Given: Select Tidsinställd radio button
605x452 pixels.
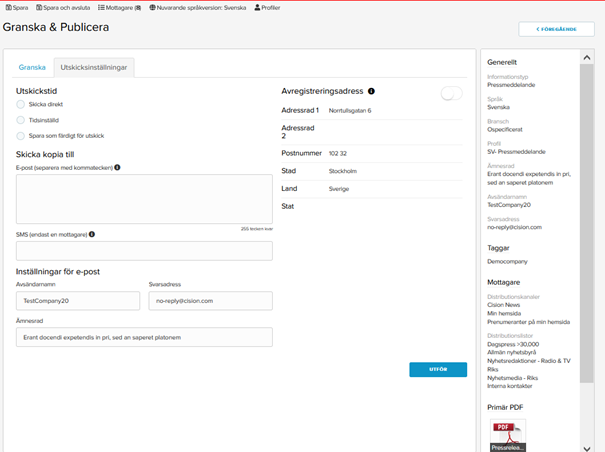Looking at the screenshot, I should tap(20, 120).
